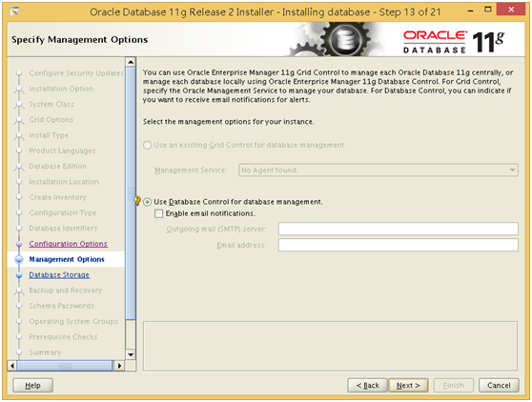The image size is (532, 402).
Task: Click the Install Type step
Action: coord(49,135)
